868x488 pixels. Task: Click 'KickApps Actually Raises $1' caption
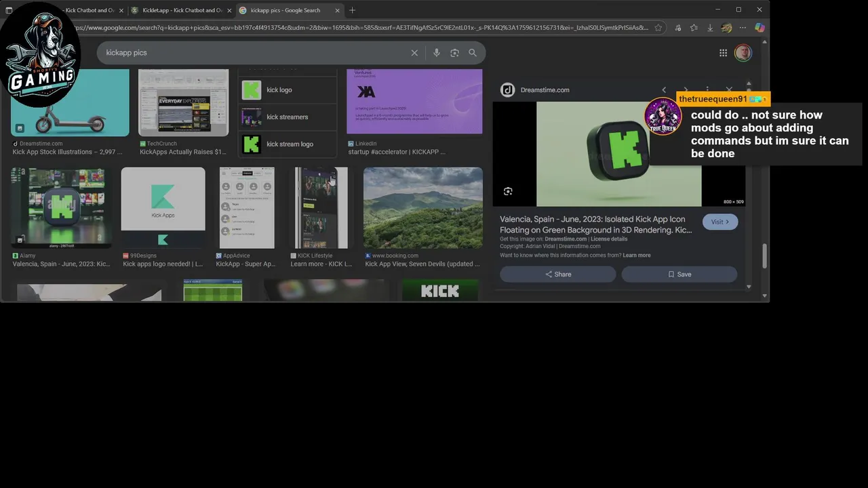(x=183, y=152)
